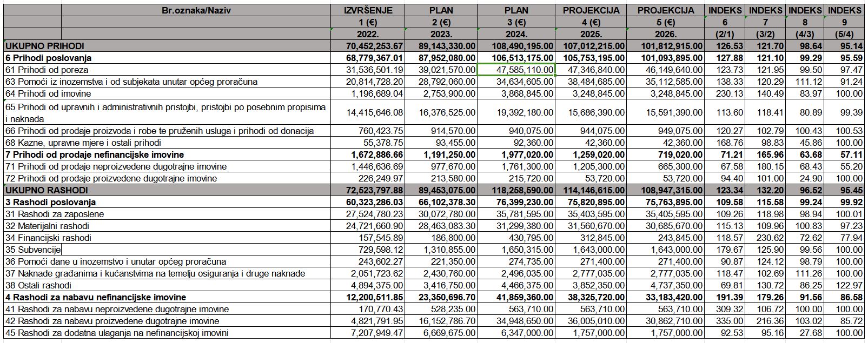Click the UKUPNO PRIHODI row label

44,46
